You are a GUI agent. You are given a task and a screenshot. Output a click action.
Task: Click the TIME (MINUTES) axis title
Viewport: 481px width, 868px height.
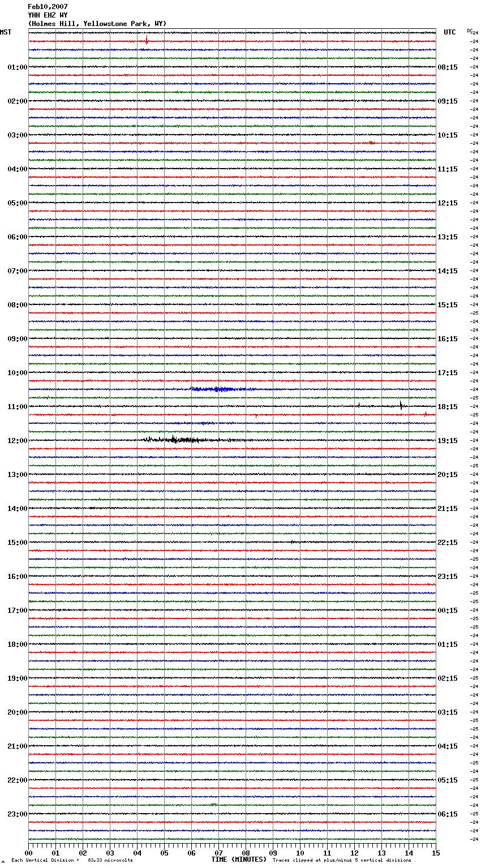[239, 860]
